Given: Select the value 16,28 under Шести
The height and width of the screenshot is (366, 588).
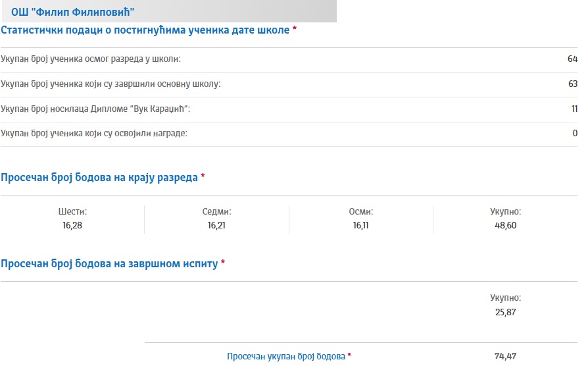Looking at the screenshot, I should point(72,226).
